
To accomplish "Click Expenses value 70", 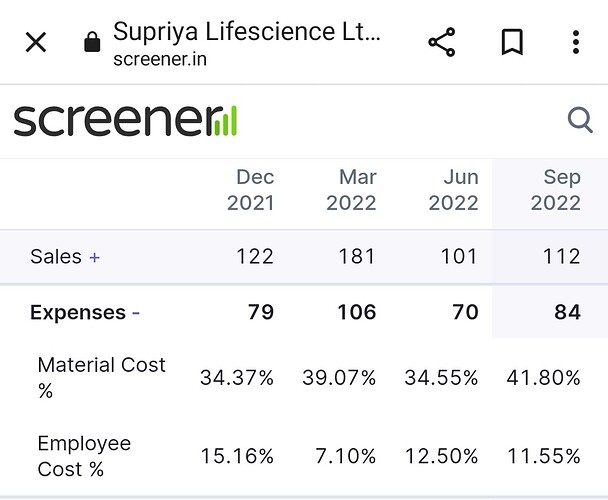I will coord(465,312).
